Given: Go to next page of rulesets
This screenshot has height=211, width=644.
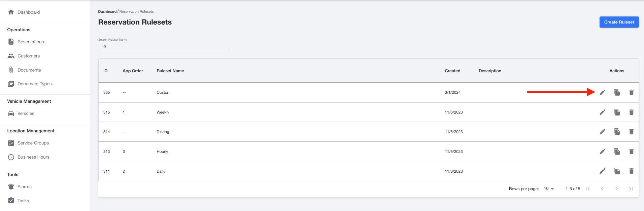Looking at the screenshot, I should click(x=616, y=189).
